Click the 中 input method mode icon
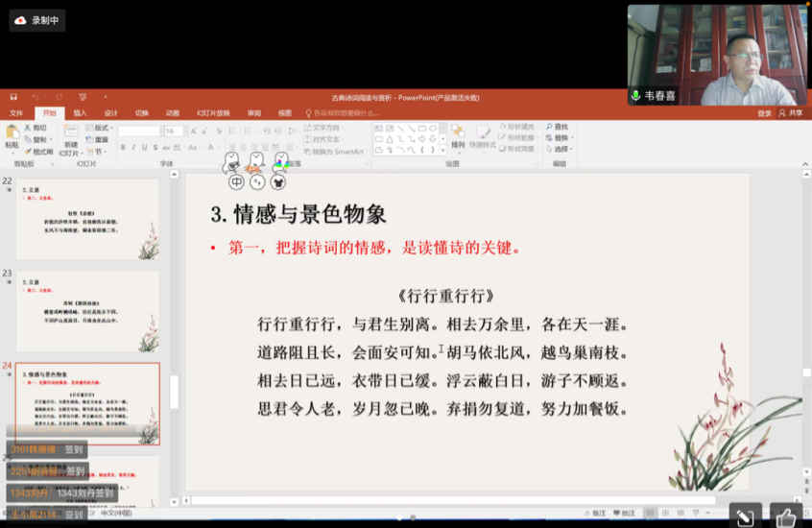This screenshot has height=528, width=812. coord(236,181)
